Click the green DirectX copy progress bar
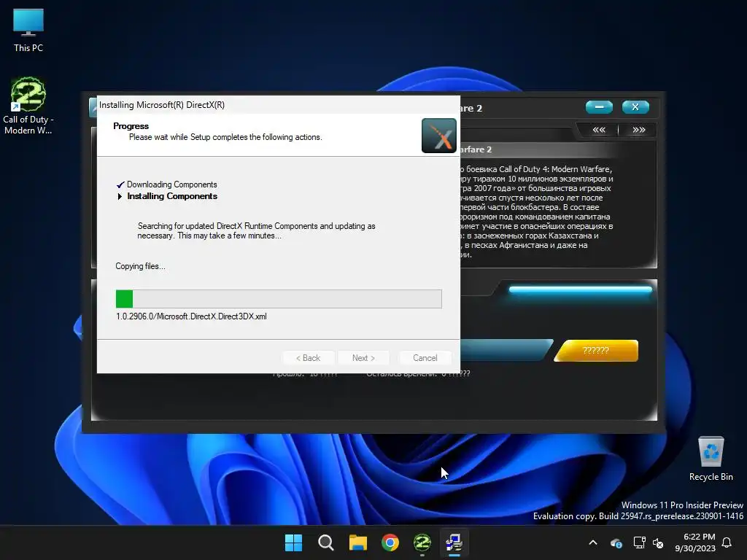747x560 pixels. [x=279, y=298]
